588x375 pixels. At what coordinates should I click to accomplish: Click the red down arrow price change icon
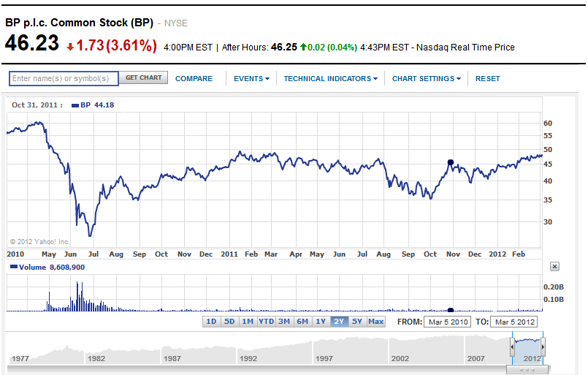pyautogui.click(x=70, y=47)
